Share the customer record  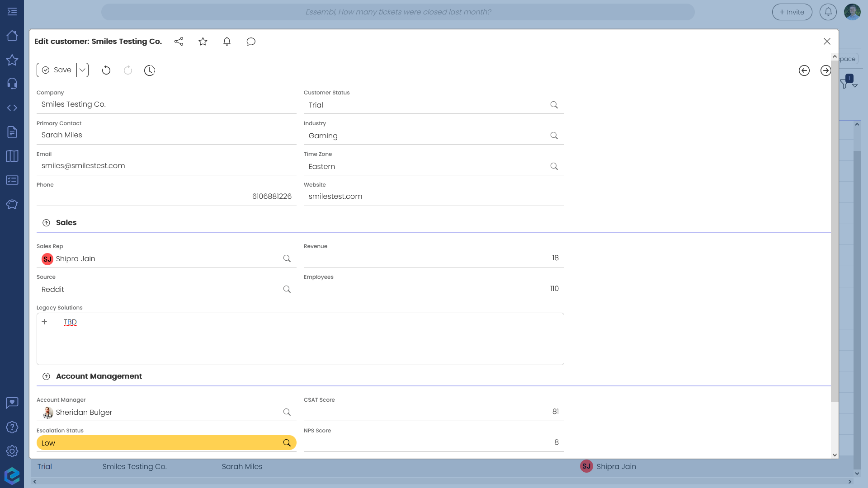pos(179,42)
